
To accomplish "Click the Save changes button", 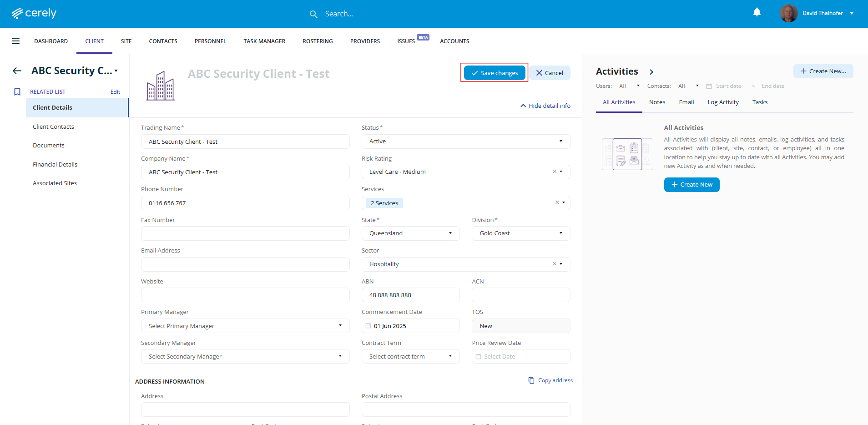I will pos(495,73).
